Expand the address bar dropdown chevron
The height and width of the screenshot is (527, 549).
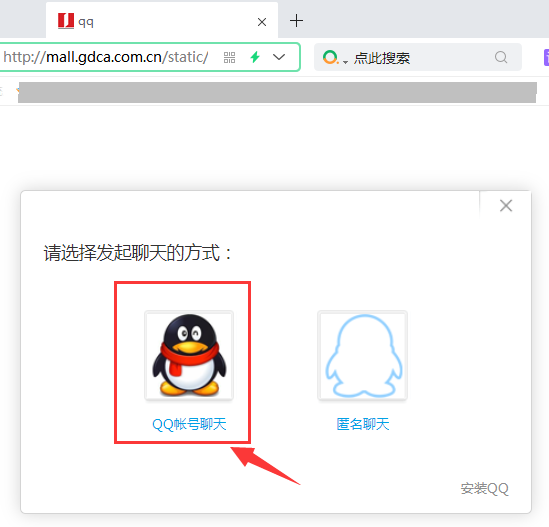(x=279, y=57)
